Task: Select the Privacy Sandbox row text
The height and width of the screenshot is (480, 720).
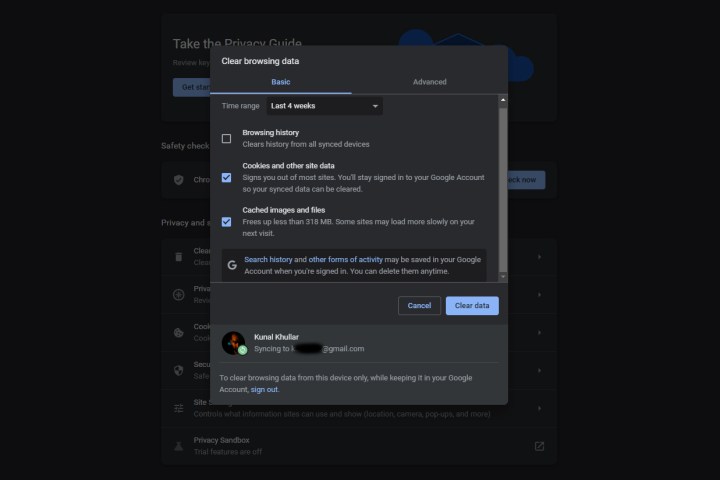Action: click(221, 440)
